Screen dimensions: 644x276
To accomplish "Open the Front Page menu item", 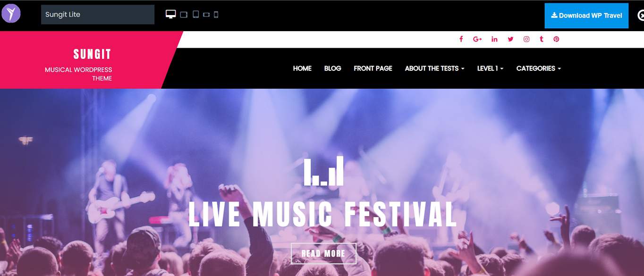I will tap(373, 68).
